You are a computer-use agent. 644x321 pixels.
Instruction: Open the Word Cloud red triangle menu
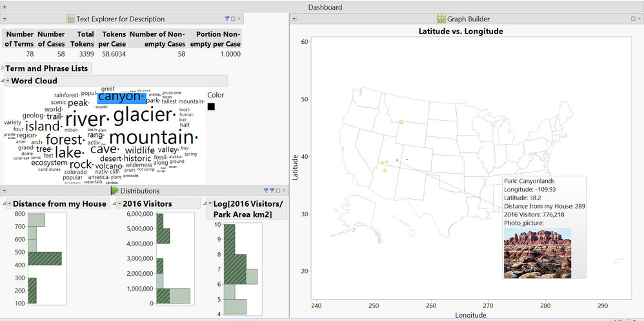8,81
